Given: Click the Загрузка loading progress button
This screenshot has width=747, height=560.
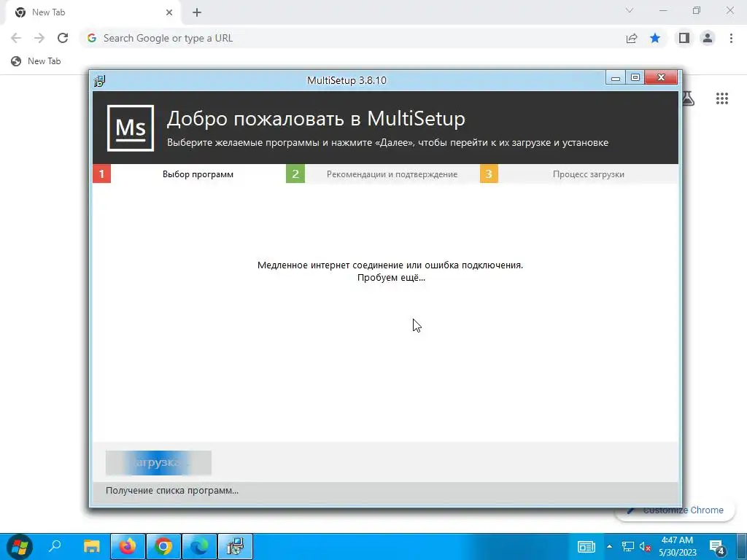Looking at the screenshot, I should tap(158, 462).
